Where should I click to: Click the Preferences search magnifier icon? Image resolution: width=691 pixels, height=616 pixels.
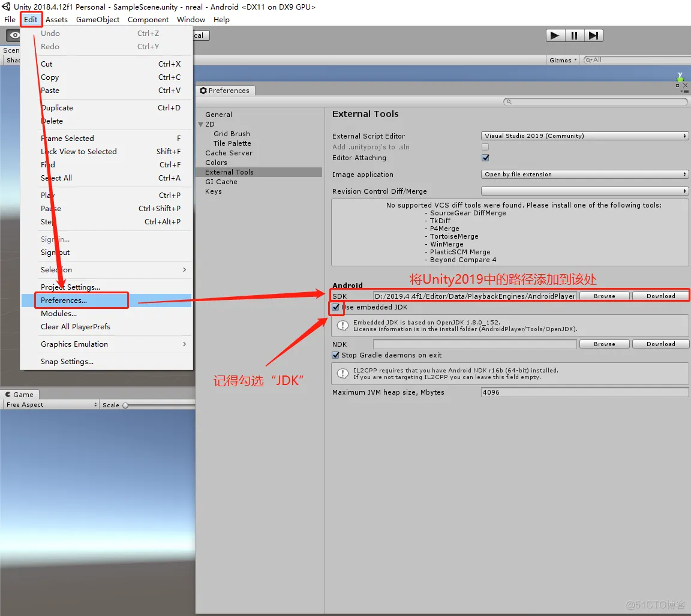point(509,102)
